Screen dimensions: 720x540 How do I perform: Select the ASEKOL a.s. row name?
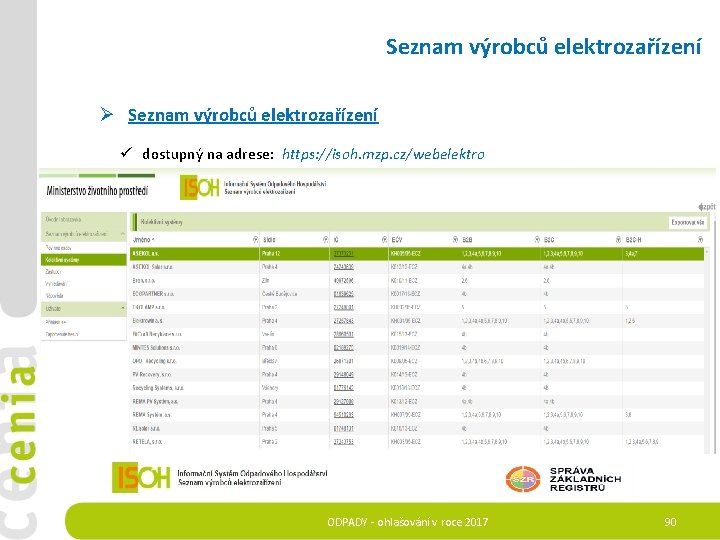pos(146,253)
